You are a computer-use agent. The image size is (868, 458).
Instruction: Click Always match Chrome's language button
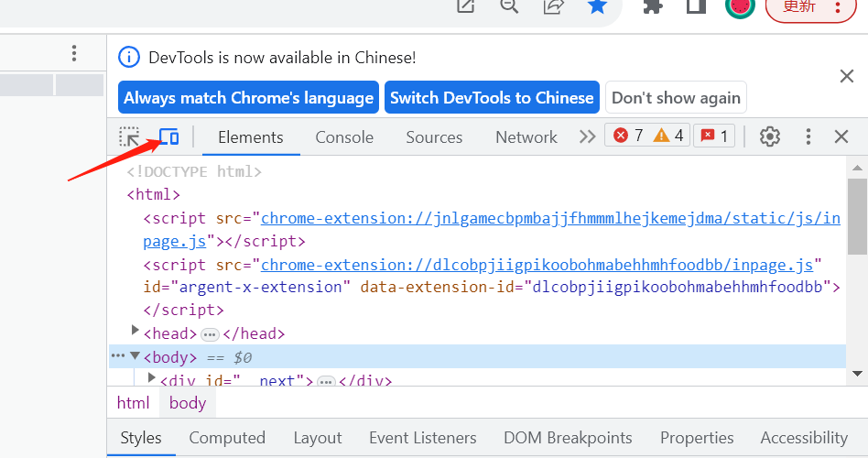(x=249, y=98)
